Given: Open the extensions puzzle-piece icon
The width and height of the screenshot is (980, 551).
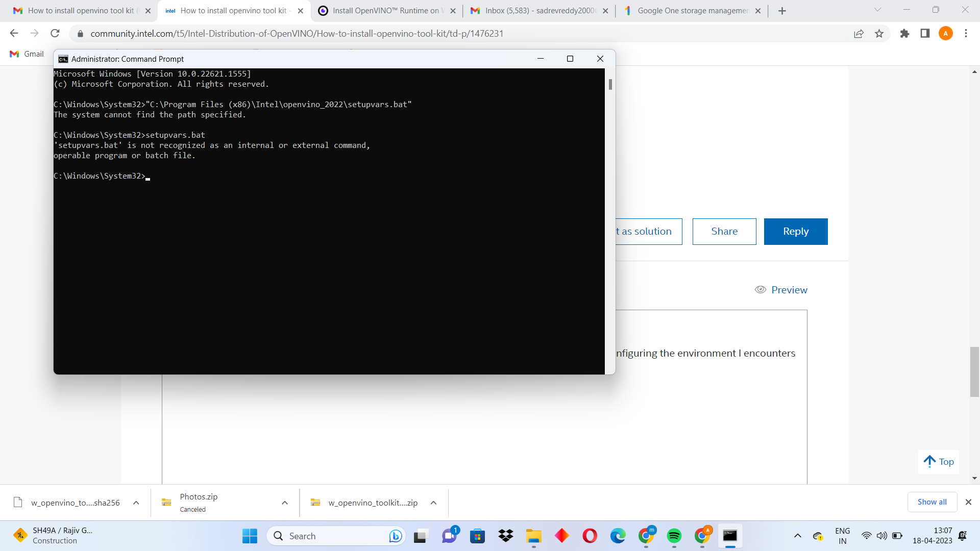Looking at the screenshot, I should (904, 33).
